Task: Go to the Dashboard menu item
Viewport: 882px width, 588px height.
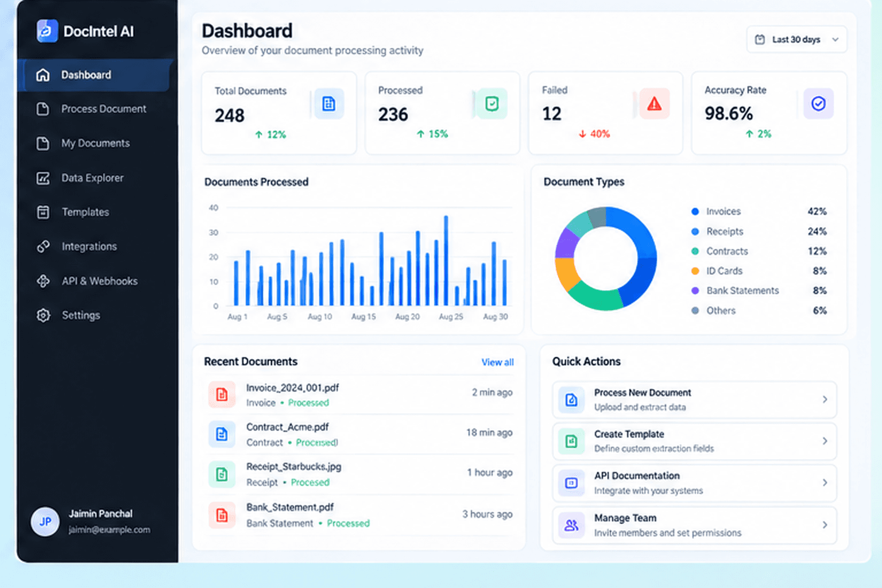Action: (x=96, y=75)
